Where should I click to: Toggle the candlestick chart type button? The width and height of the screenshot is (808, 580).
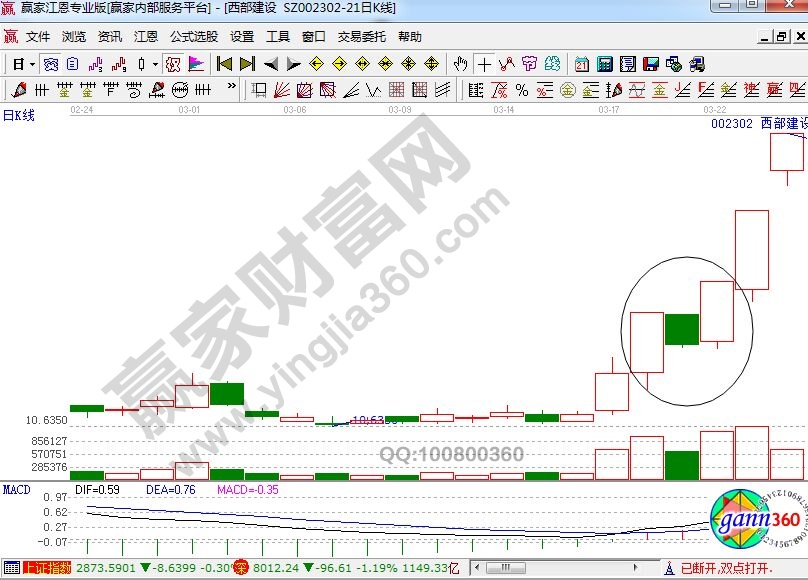[141, 64]
